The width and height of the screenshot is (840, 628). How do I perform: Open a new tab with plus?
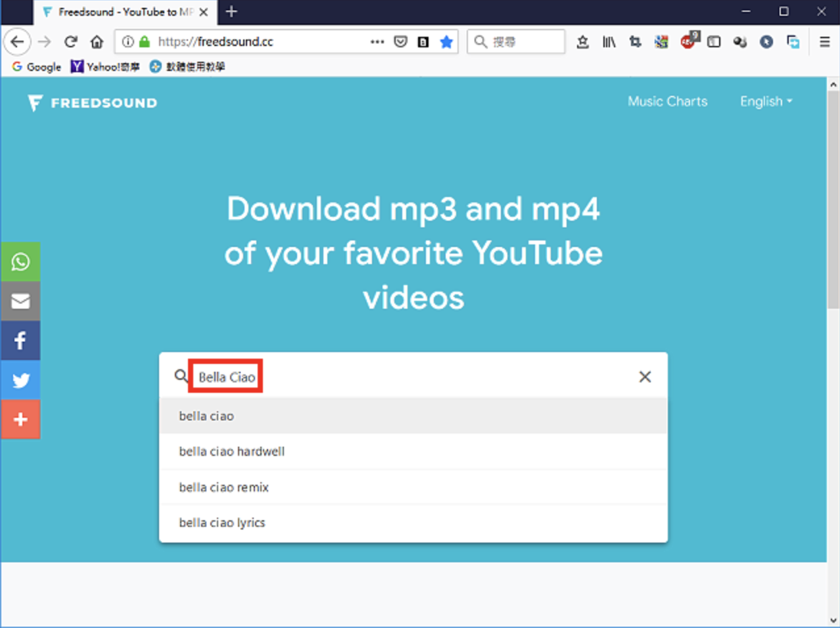click(231, 12)
